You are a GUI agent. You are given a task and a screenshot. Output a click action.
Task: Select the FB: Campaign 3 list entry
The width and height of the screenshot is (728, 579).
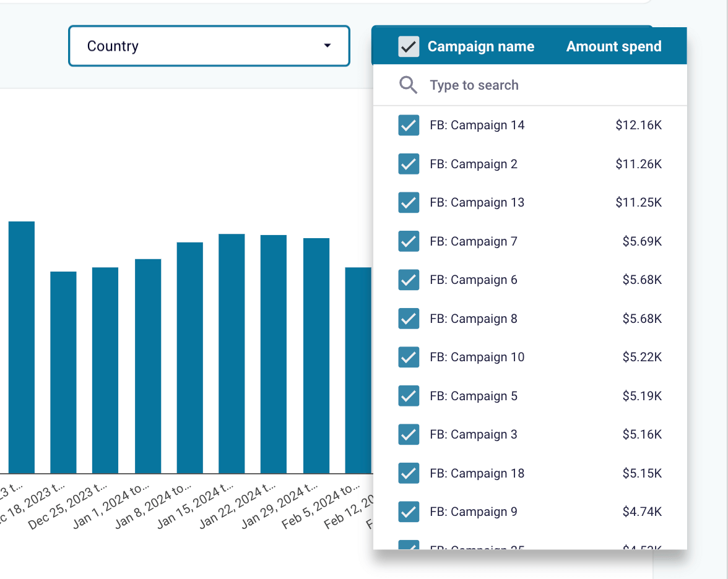pos(530,434)
